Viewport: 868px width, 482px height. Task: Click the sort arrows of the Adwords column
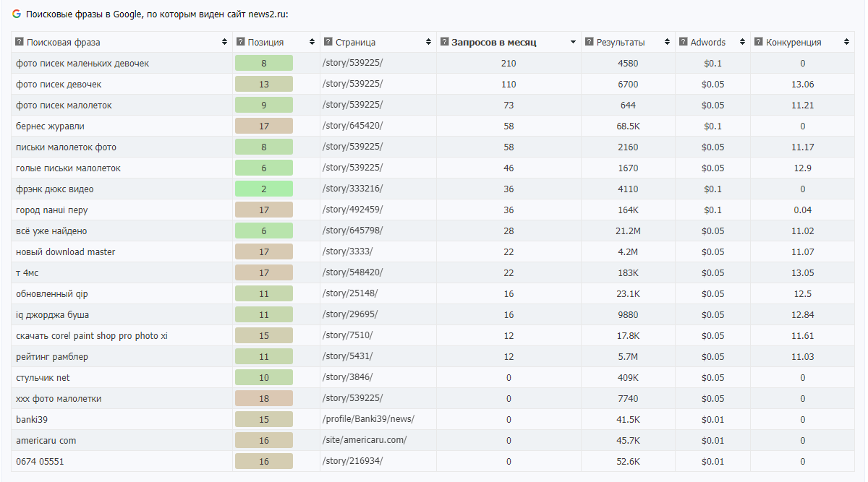pos(742,42)
